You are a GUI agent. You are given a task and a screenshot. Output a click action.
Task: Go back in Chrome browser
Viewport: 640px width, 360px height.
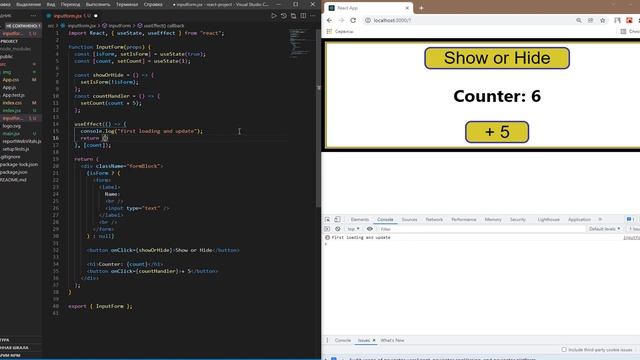329,20
